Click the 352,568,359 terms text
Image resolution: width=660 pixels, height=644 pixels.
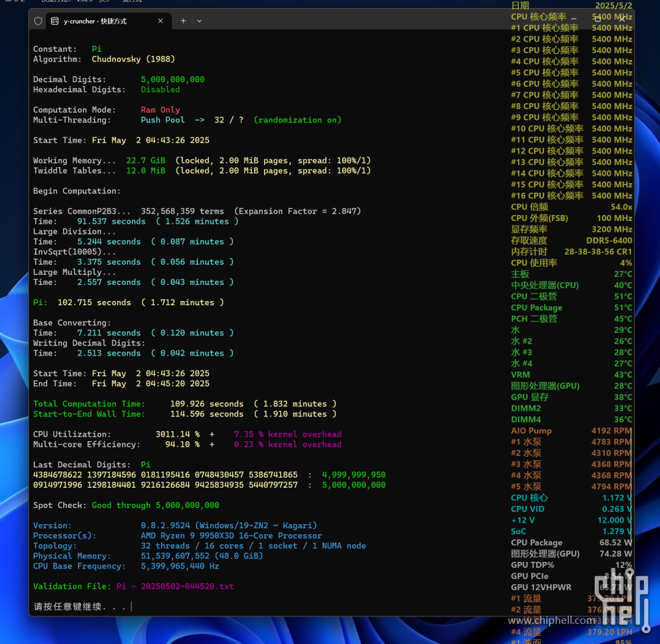pos(183,211)
